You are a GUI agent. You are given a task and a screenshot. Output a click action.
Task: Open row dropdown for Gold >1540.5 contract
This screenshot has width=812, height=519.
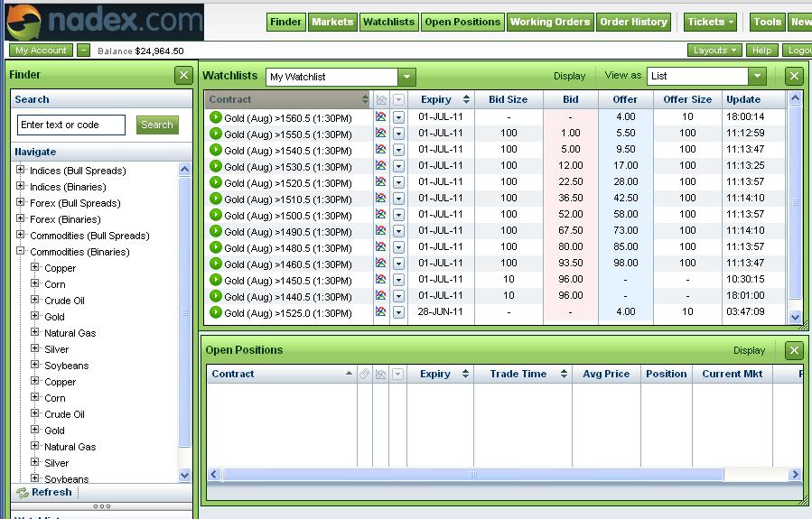398,150
